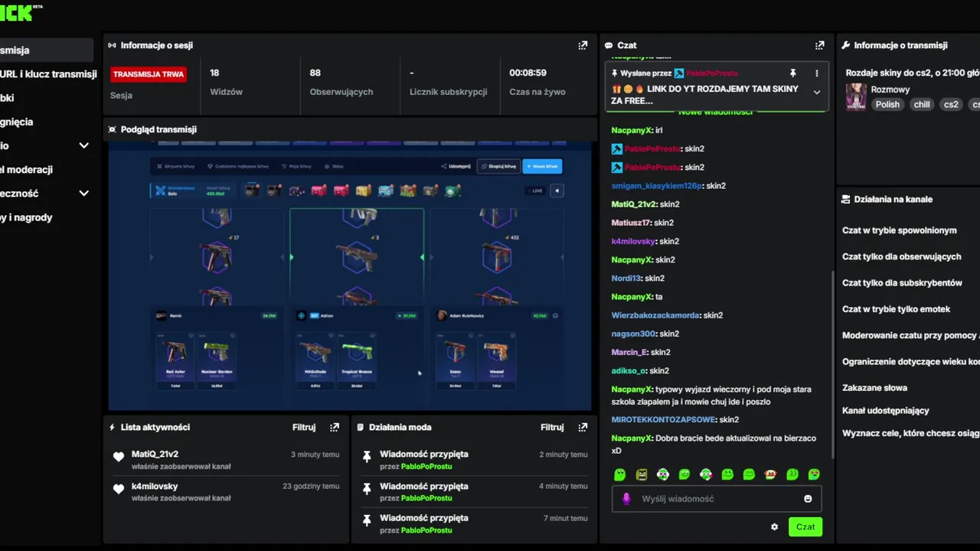The height and width of the screenshot is (551, 980).
Task: Click the chat panel scrollbar
Action: pos(832,364)
